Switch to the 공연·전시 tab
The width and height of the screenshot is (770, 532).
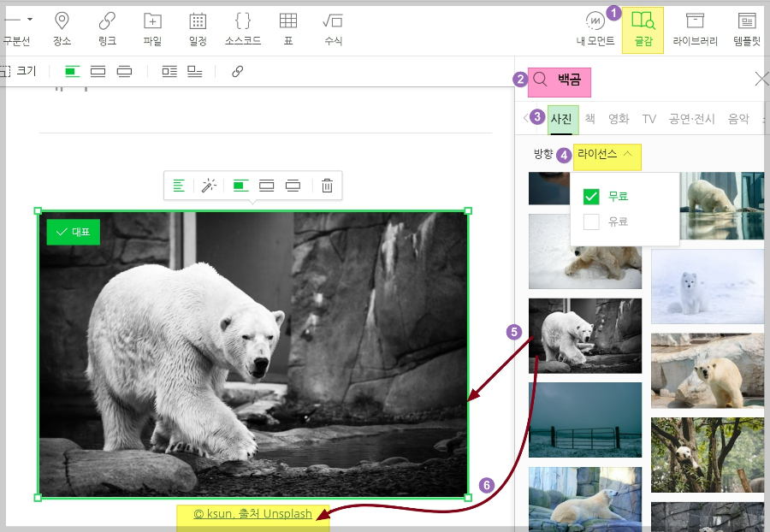(x=691, y=119)
